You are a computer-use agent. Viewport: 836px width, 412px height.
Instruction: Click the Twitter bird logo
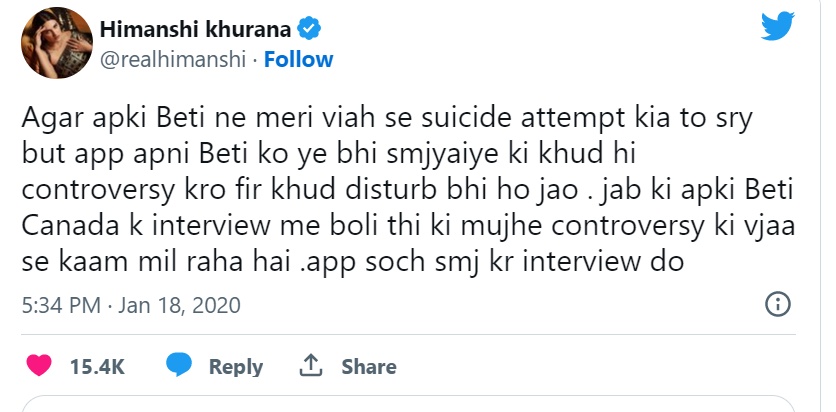776,28
